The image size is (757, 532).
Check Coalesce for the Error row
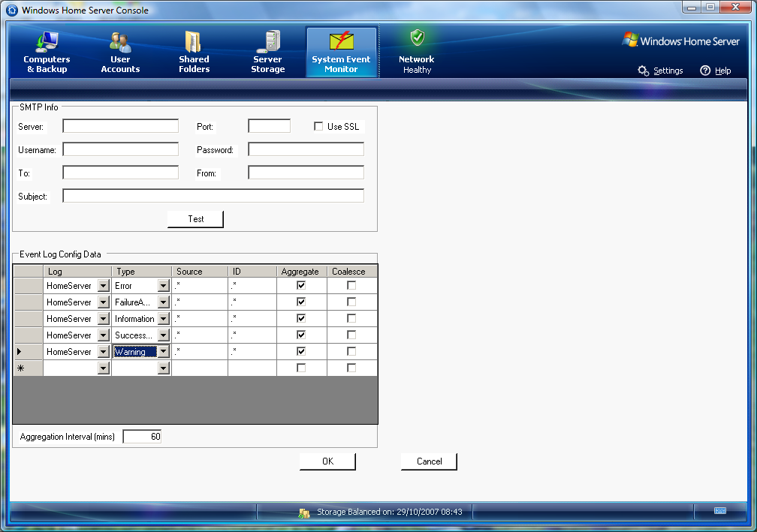351,286
